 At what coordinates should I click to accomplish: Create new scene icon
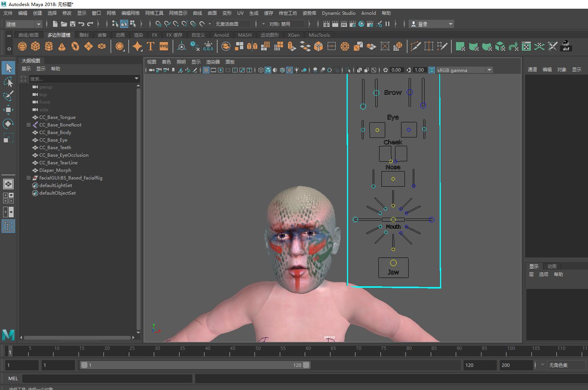(55, 24)
